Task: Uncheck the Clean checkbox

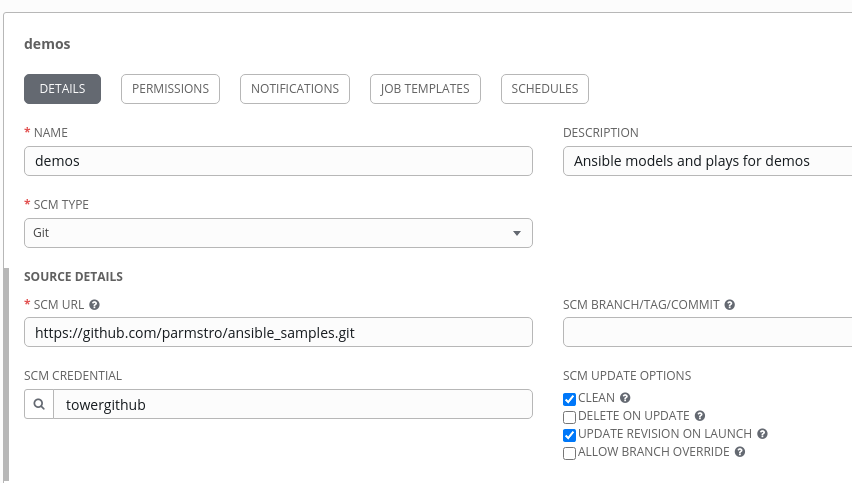Action: [x=570, y=399]
